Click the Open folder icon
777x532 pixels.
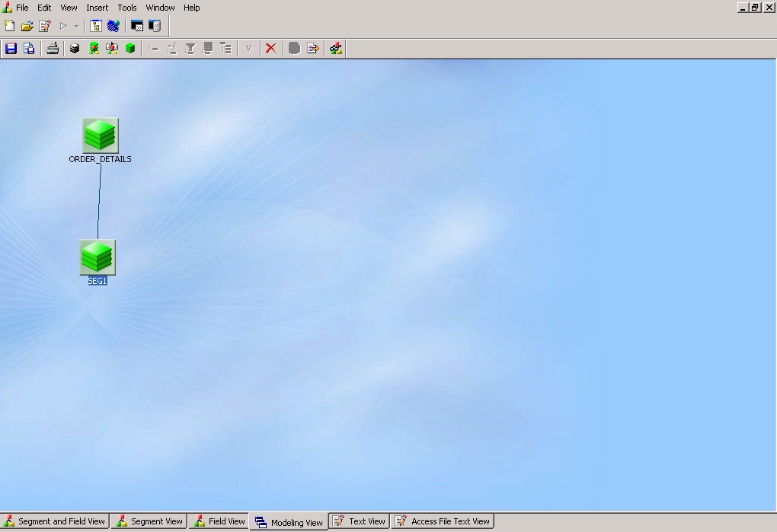pyautogui.click(x=27, y=26)
